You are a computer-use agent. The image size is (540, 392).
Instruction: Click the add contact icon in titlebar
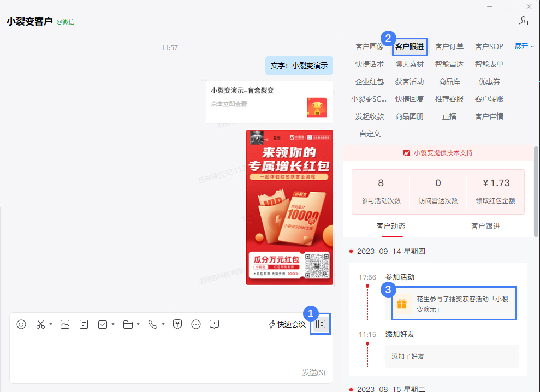point(524,21)
